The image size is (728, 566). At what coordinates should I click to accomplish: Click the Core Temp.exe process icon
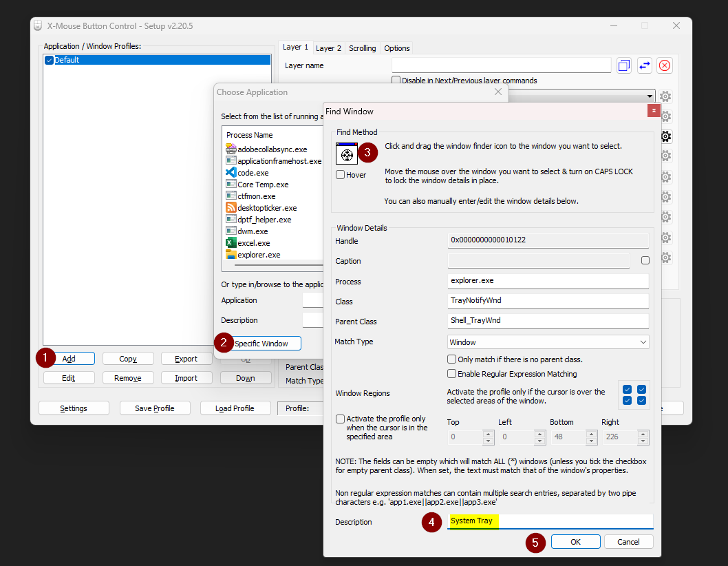pyautogui.click(x=231, y=184)
